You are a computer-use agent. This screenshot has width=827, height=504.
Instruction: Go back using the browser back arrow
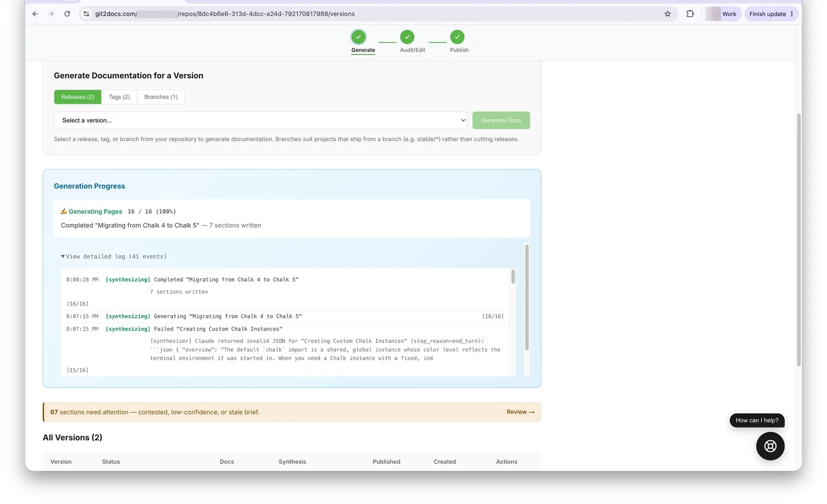click(x=35, y=14)
